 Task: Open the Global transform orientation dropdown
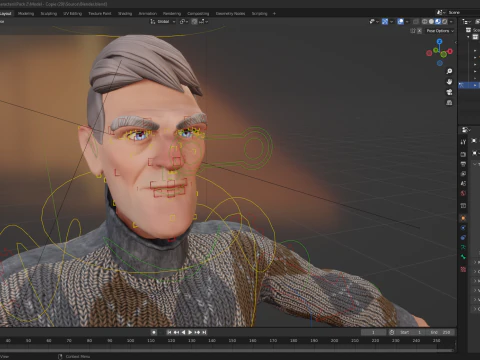163,22
